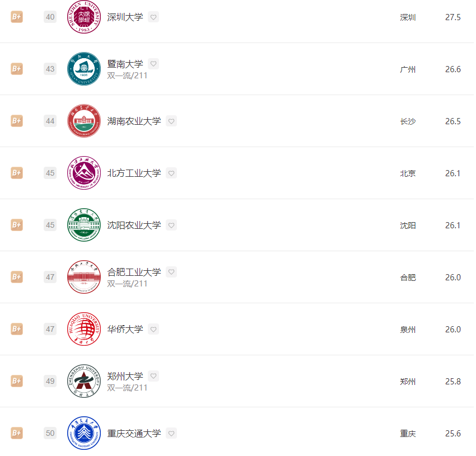Open the 沈阳农业大学 name link
The width and height of the screenshot is (476, 456).
[134, 225]
